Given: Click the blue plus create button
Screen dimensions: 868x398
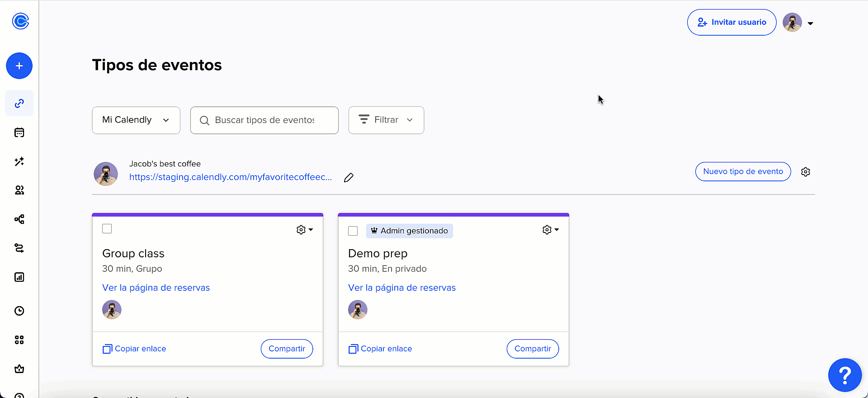Looking at the screenshot, I should pyautogui.click(x=19, y=66).
